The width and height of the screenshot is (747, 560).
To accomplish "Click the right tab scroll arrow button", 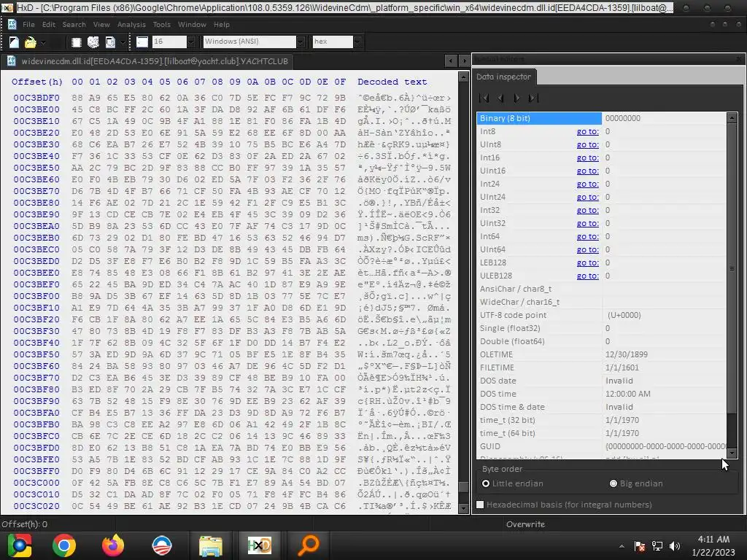I will (x=464, y=61).
